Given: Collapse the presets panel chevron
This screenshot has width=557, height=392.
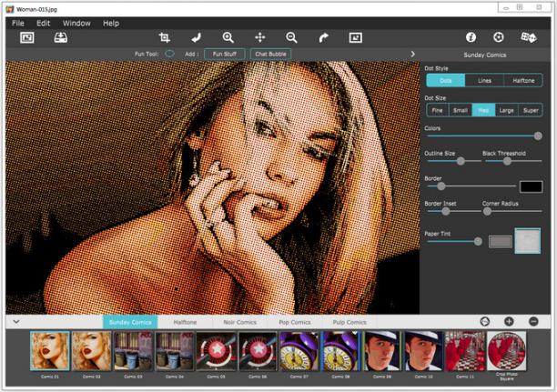Looking at the screenshot, I should coord(16,322).
